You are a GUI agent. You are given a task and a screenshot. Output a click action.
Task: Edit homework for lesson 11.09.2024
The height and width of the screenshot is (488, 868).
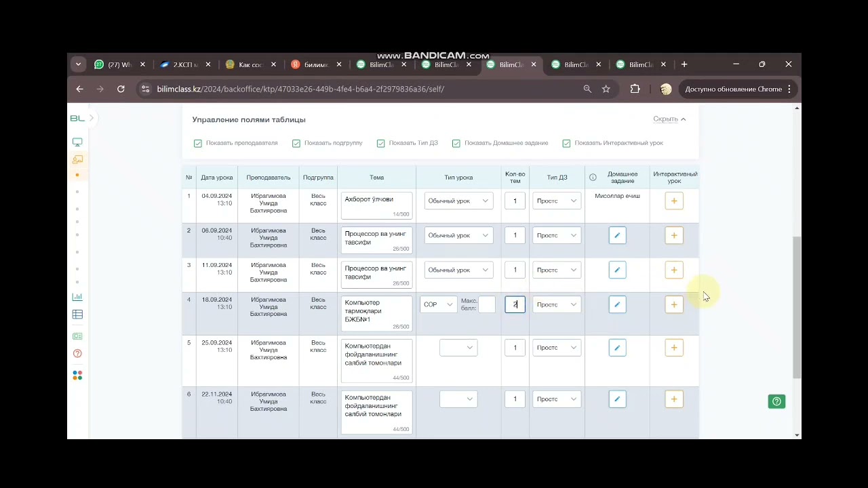click(x=617, y=270)
